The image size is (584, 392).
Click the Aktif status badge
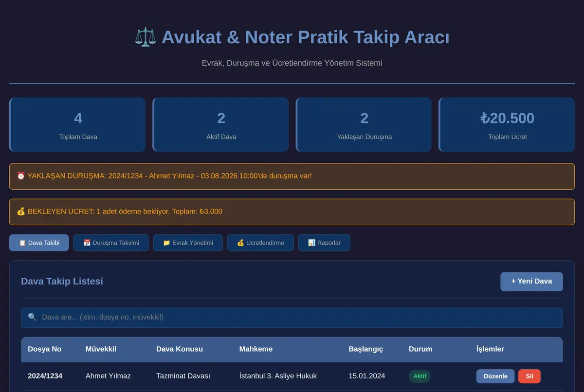coord(420,376)
